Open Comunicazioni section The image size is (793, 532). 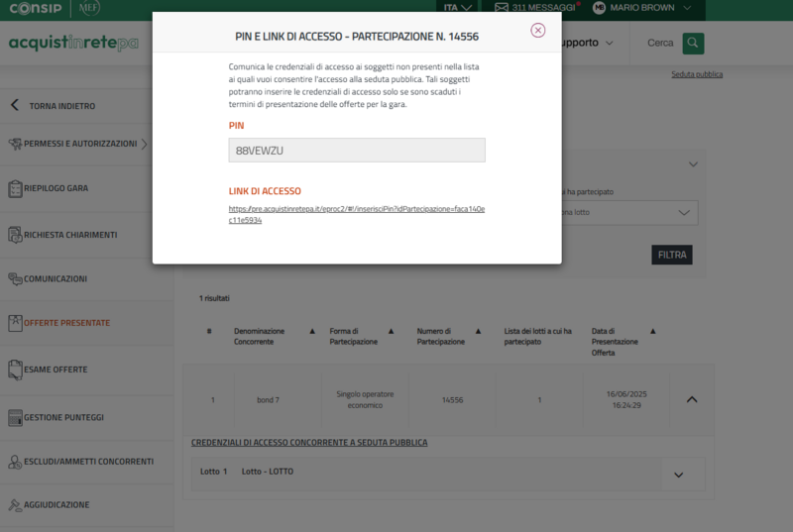pos(56,279)
